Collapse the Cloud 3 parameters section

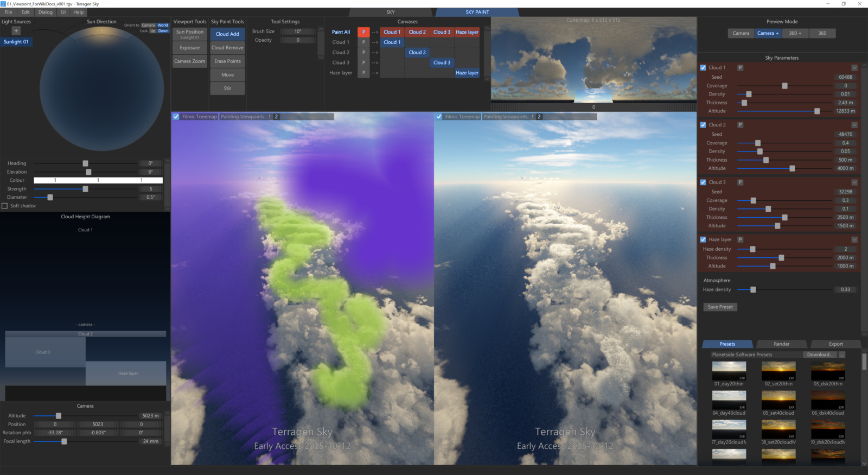pos(854,182)
